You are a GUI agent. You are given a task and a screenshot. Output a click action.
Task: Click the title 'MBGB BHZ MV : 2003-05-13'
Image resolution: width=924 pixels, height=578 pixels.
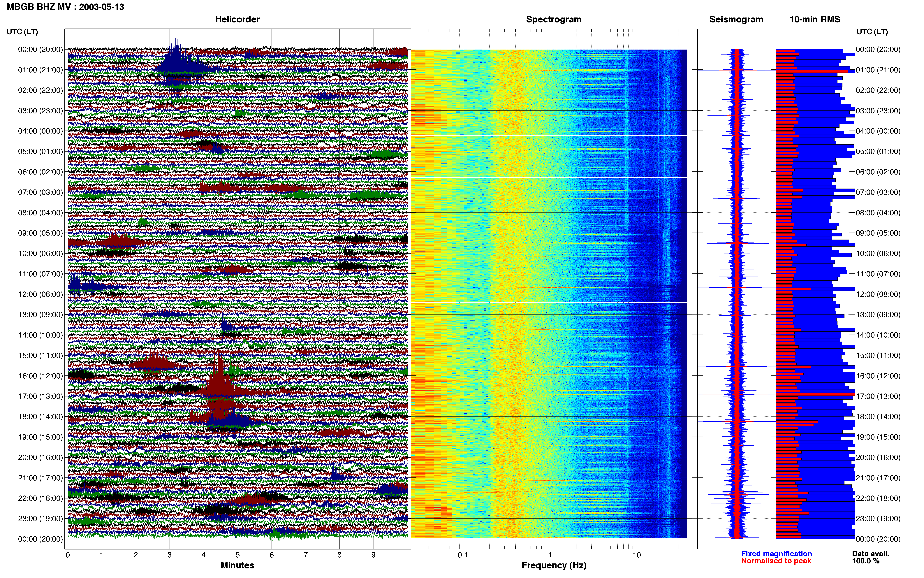65,7
